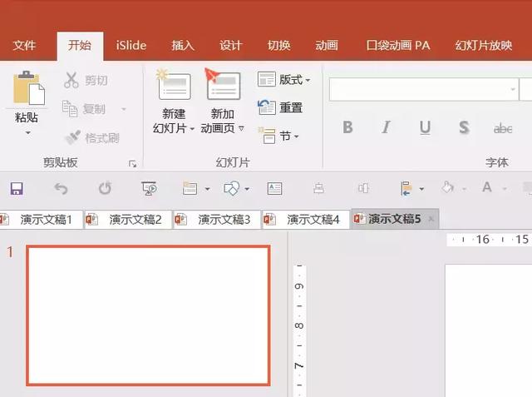This screenshot has height=397, width=532.
Task: Click the slide layout quick-access icon
Action: click(190, 188)
